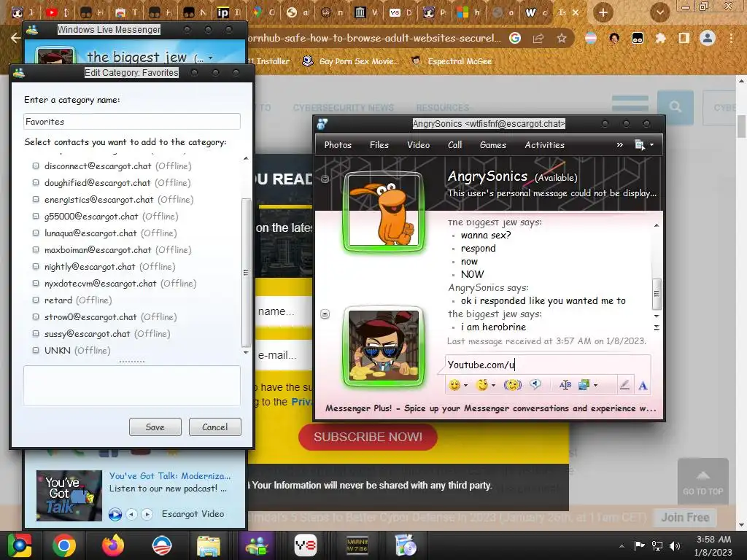Image resolution: width=747 pixels, height=560 pixels.
Task: Open Firefox from the taskbar
Action: (113, 545)
